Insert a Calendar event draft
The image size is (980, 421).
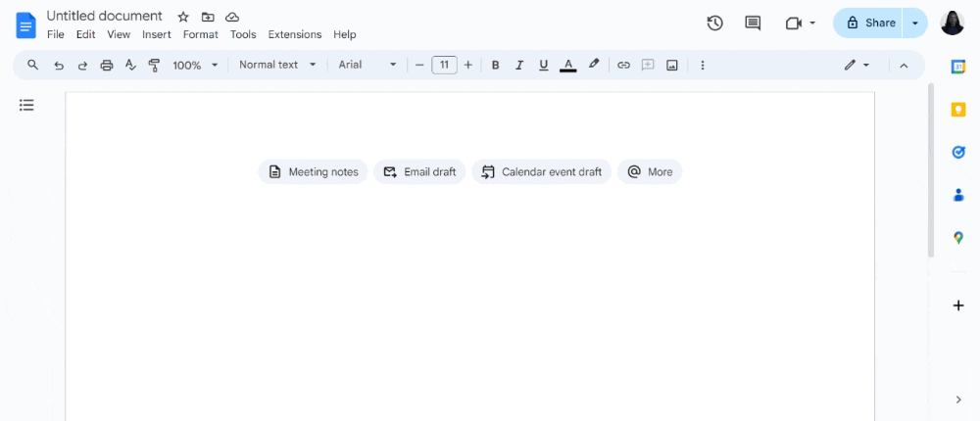pyautogui.click(x=542, y=171)
